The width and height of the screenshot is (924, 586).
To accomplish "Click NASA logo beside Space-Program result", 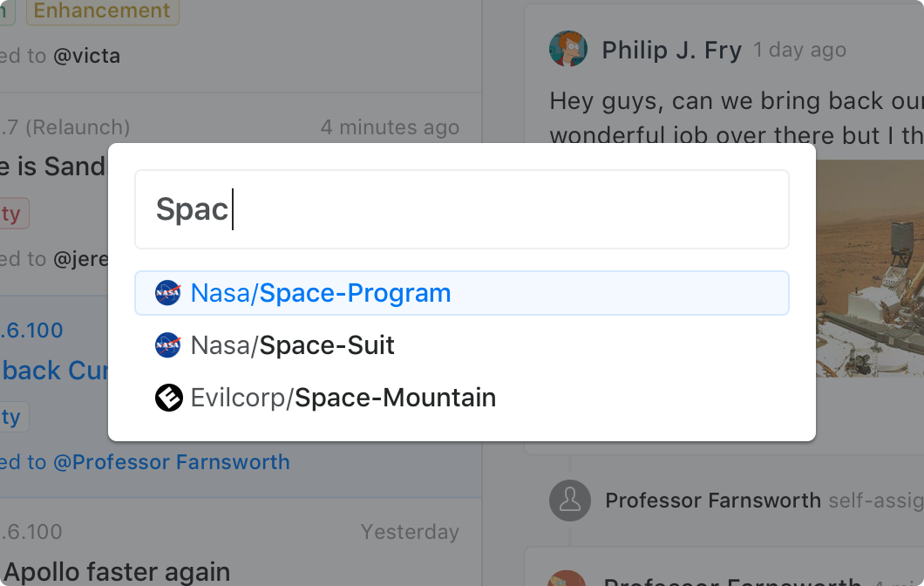I will 168,293.
